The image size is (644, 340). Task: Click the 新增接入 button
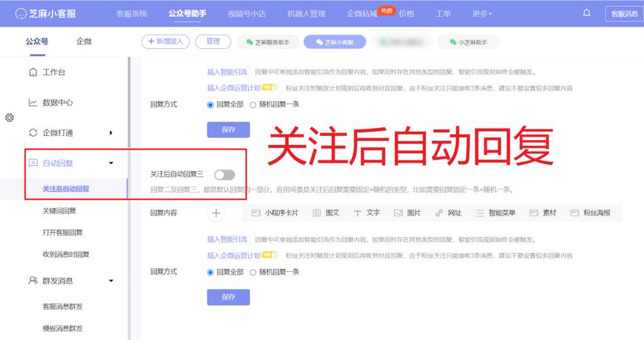tap(165, 41)
